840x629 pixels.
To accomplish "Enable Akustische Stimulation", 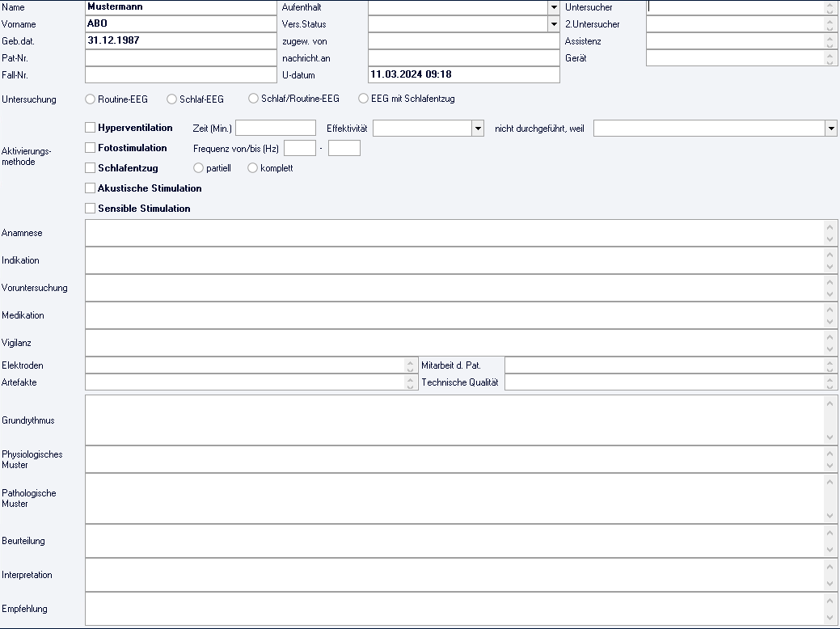I will coord(90,188).
